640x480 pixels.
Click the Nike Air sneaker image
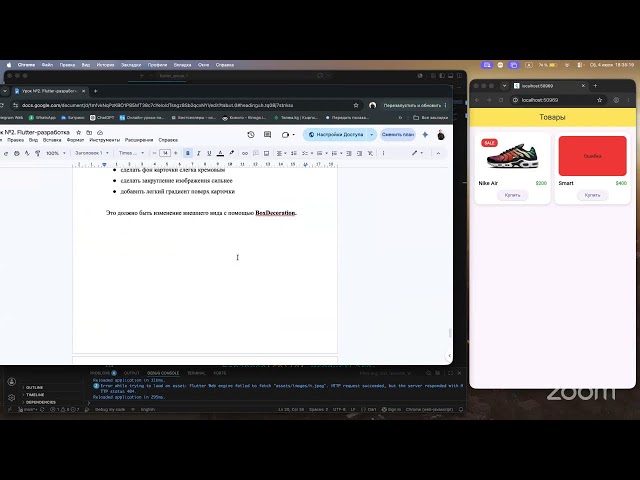point(513,156)
